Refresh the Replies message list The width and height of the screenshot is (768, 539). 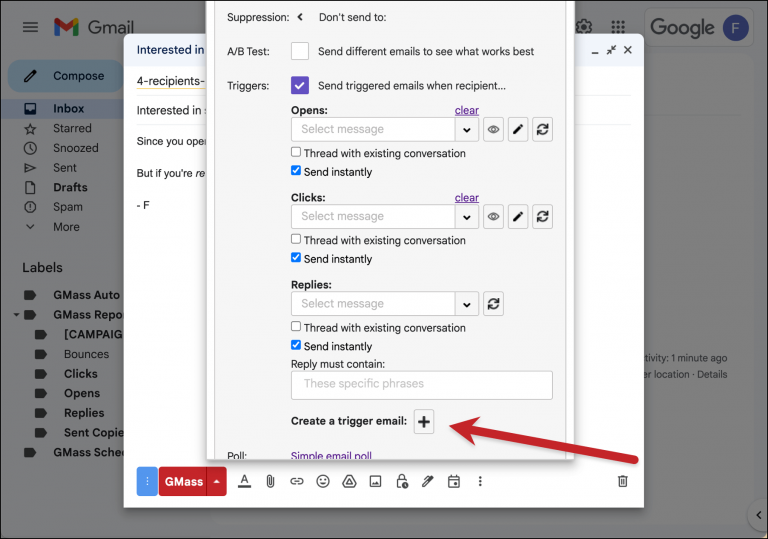[x=493, y=304]
